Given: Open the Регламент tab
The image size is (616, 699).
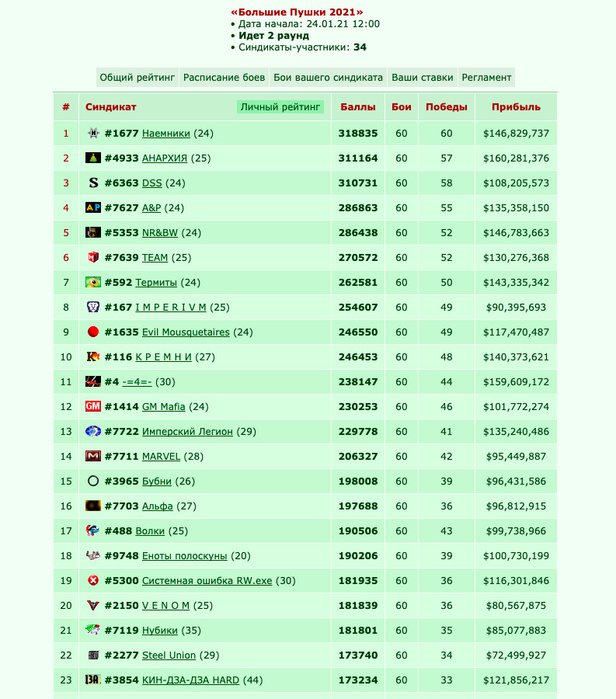Looking at the screenshot, I should 486,78.
